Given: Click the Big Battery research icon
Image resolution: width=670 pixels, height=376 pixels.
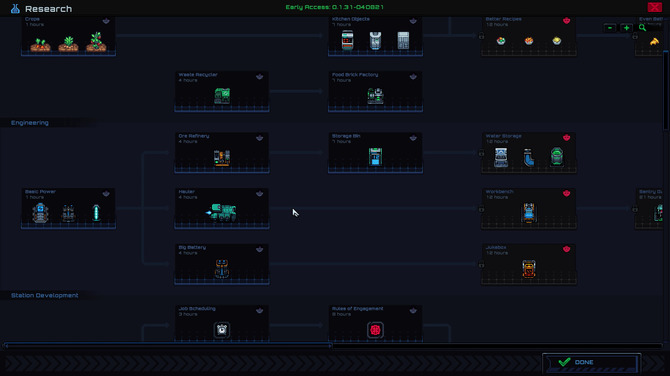Looking at the screenshot, I should [x=222, y=268].
